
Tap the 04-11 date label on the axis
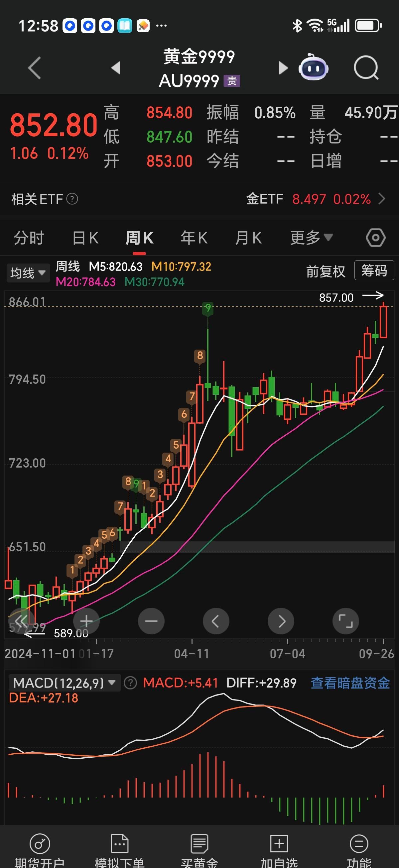click(192, 654)
